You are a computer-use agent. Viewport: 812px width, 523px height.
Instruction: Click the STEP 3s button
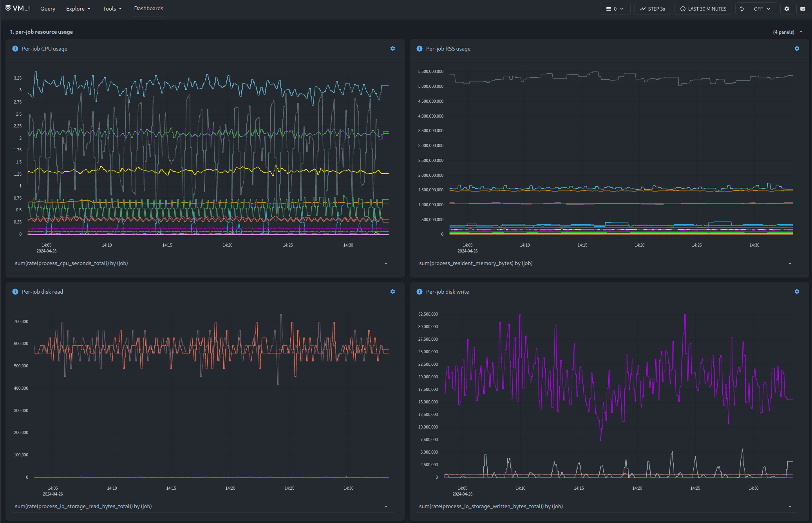point(653,9)
